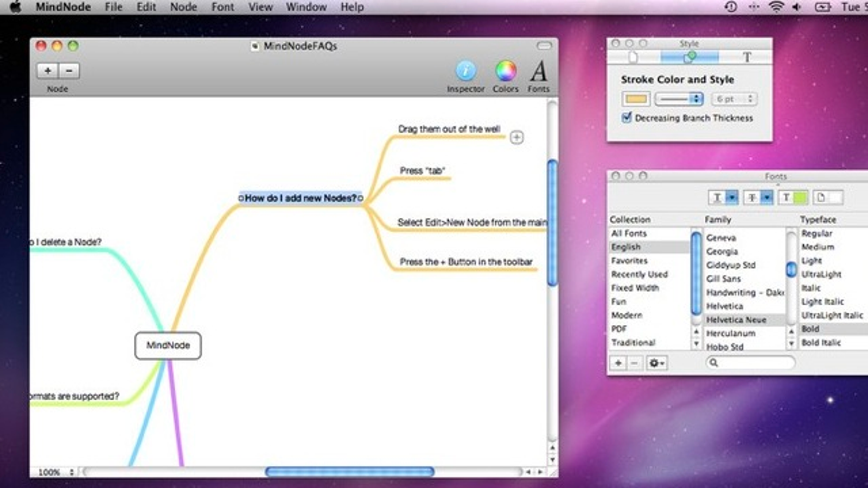Click the Wi-Fi status icon
The image size is (868, 488).
[x=776, y=7]
